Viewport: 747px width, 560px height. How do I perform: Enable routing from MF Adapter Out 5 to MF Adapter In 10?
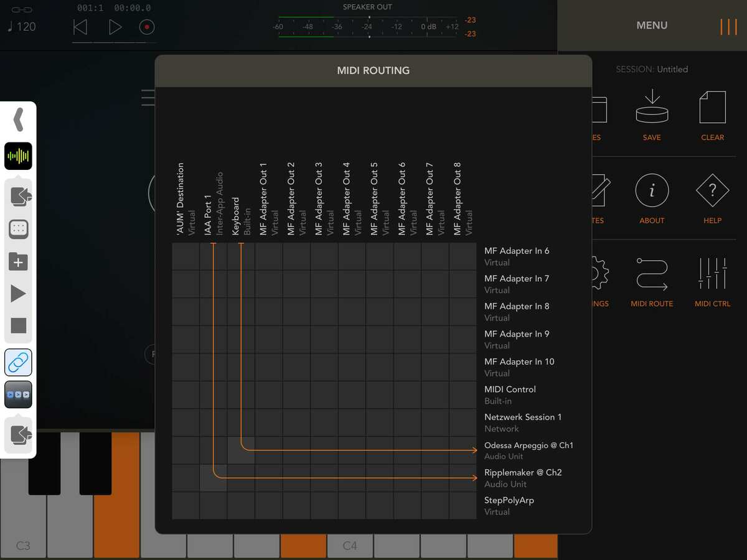pos(380,367)
